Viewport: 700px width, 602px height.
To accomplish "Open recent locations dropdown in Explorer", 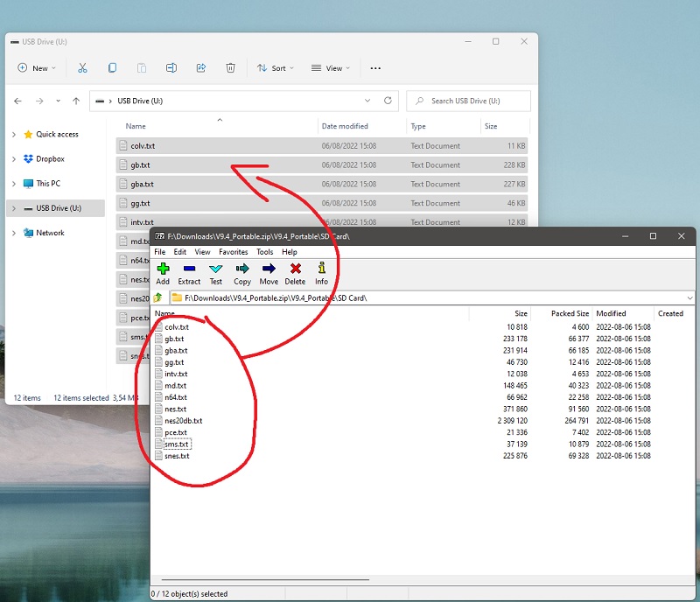I will coord(58,101).
